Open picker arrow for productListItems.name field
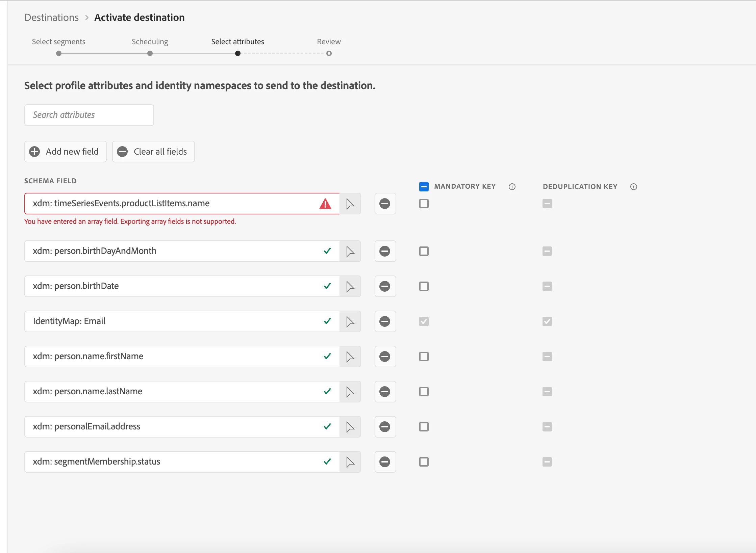This screenshot has height=553, width=756. (350, 204)
